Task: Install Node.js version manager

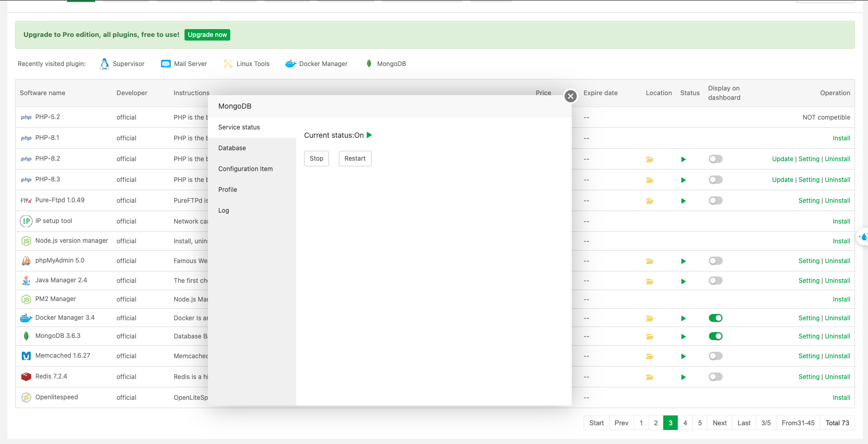Action: (x=841, y=241)
